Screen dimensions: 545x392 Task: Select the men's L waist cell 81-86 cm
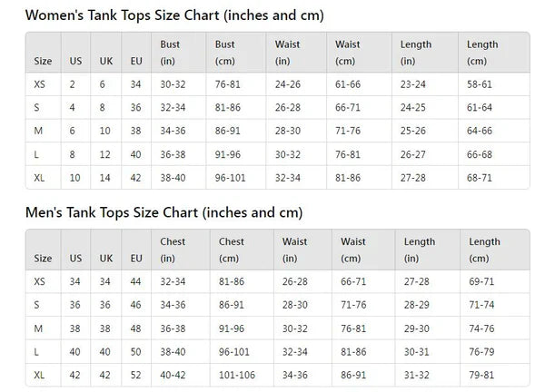point(352,351)
